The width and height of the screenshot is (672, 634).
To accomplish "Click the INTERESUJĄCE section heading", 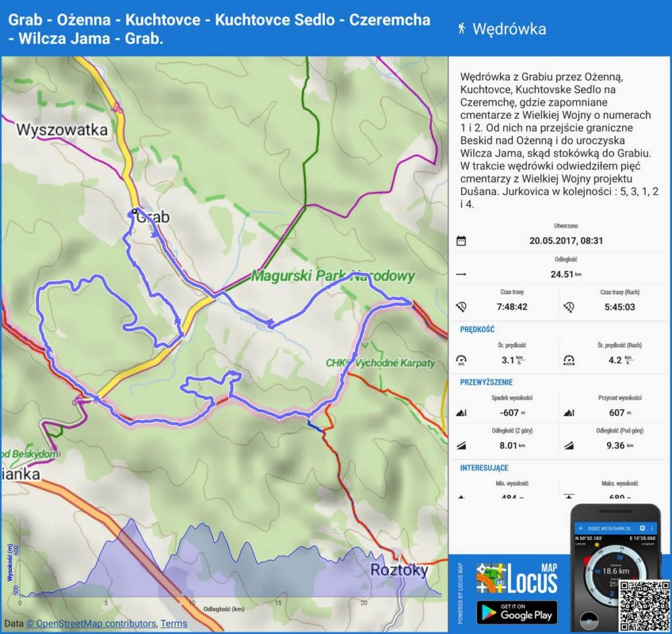I will 484,468.
